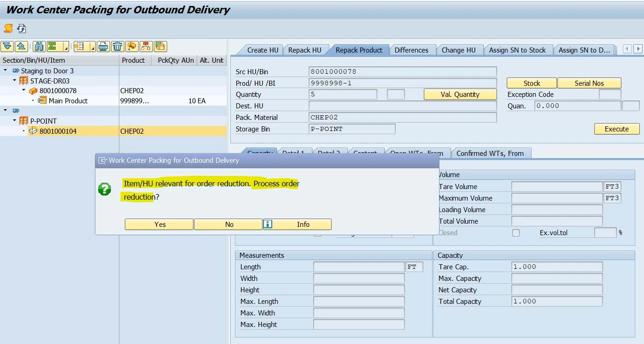Click into the Dest. HU input field
644x344 pixels.
coord(402,106)
